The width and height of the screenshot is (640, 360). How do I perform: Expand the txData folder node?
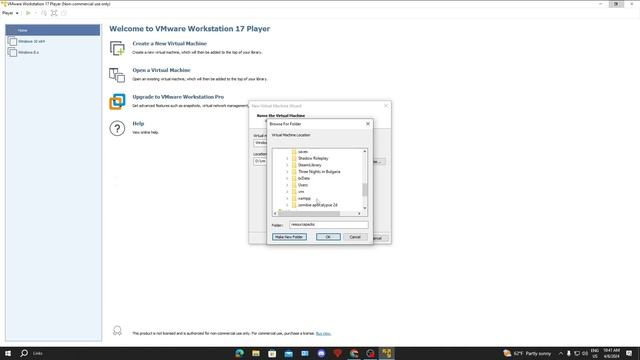coord(287,178)
